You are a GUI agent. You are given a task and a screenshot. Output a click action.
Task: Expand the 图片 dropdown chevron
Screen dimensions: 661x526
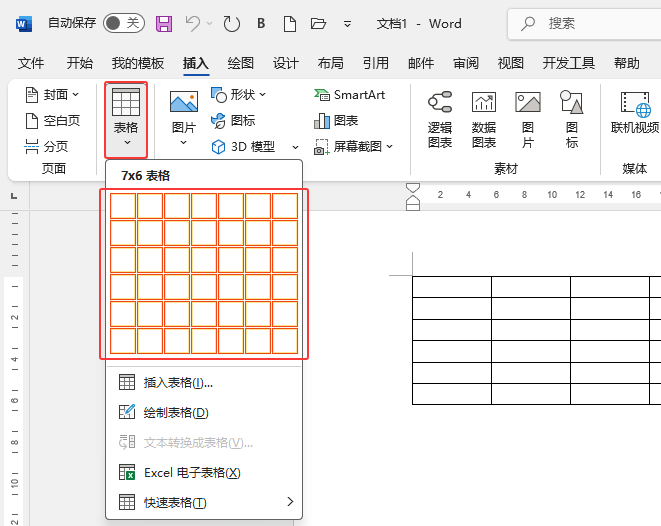point(183,142)
